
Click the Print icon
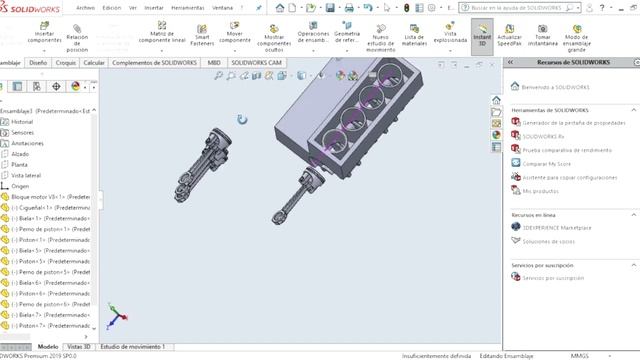(349, 8)
